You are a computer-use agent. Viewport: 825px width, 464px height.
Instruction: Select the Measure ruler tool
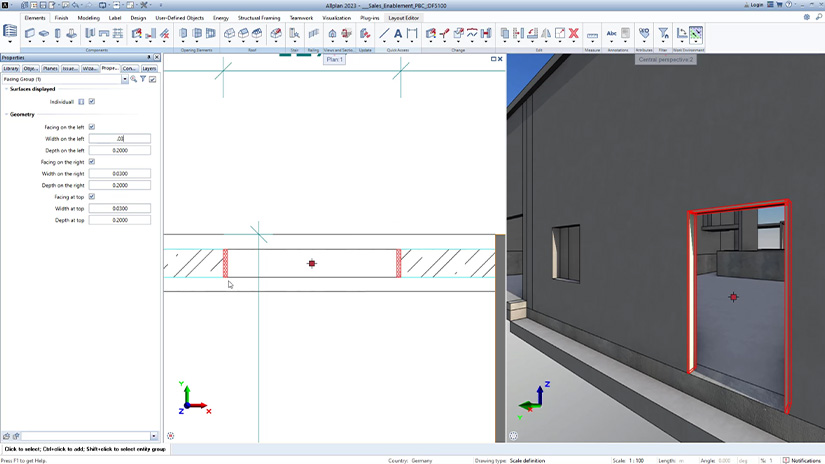pyautogui.click(x=593, y=35)
